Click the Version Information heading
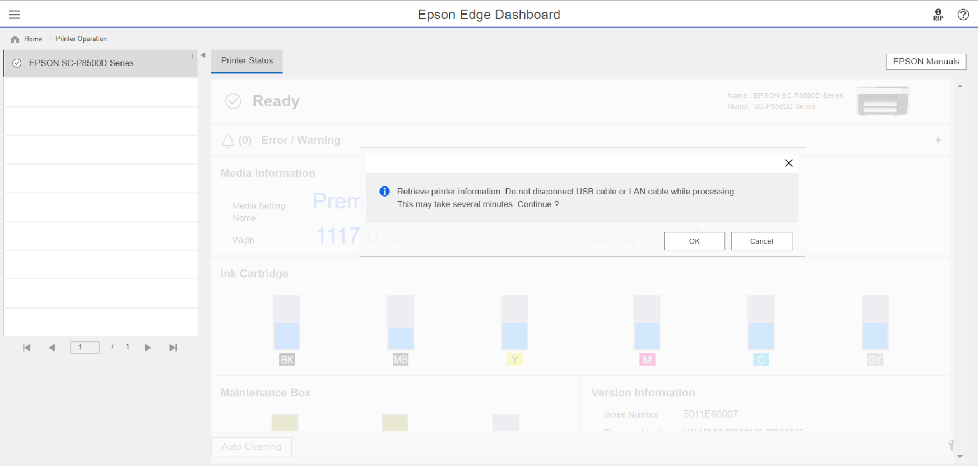This screenshot has width=980, height=467. point(644,394)
